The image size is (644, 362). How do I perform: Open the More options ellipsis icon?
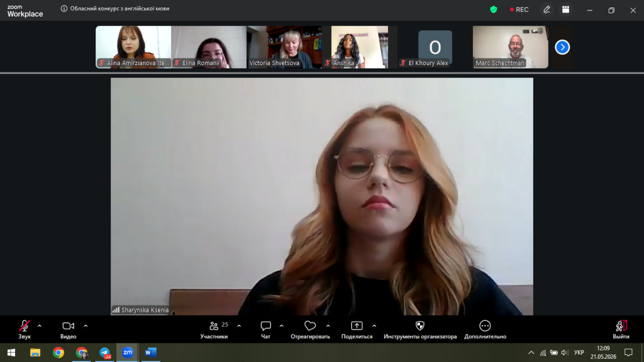click(x=485, y=326)
